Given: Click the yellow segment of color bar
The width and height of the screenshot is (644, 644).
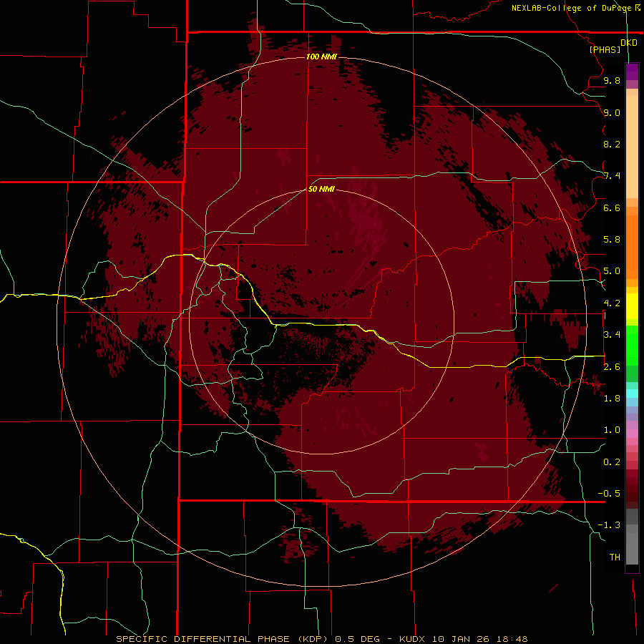Looking at the screenshot, I should pos(632,306).
